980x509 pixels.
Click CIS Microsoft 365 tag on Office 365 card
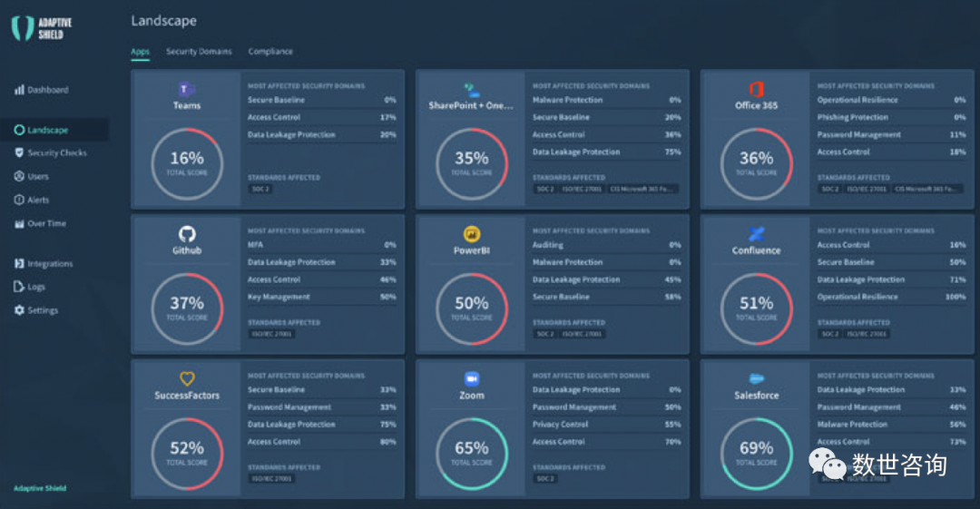pos(927,189)
